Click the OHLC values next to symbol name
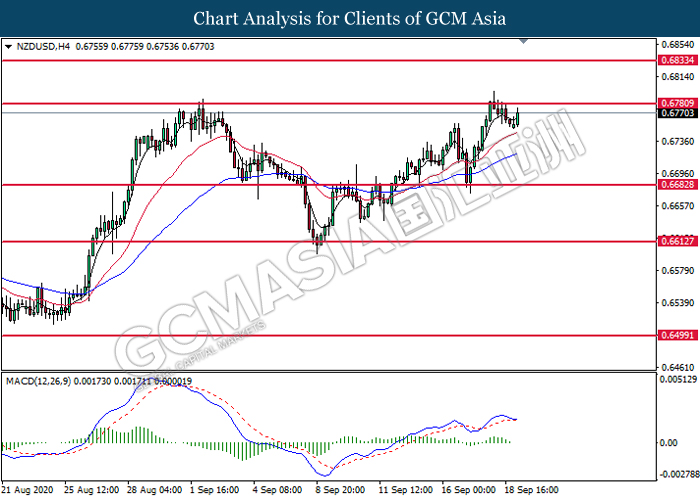The height and width of the screenshot is (500, 700). click(145, 46)
